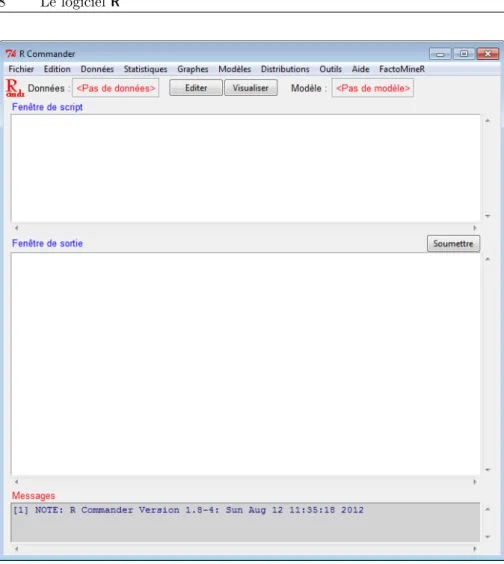Screen dimensions: 504x564
Task: Click the 'Modèle :' label
Action: click(x=309, y=88)
